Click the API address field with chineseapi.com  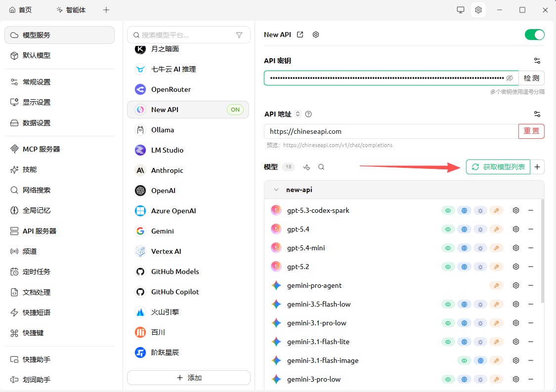pos(391,131)
